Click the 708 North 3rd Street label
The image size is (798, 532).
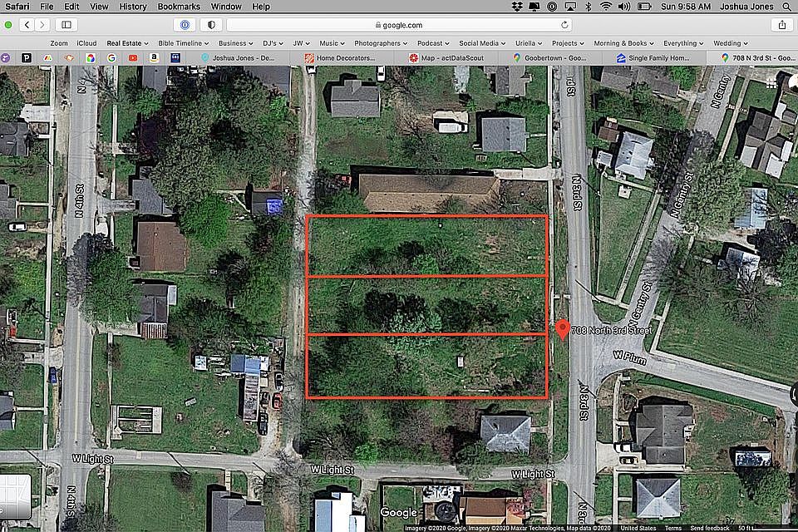pyautogui.click(x=611, y=330)
